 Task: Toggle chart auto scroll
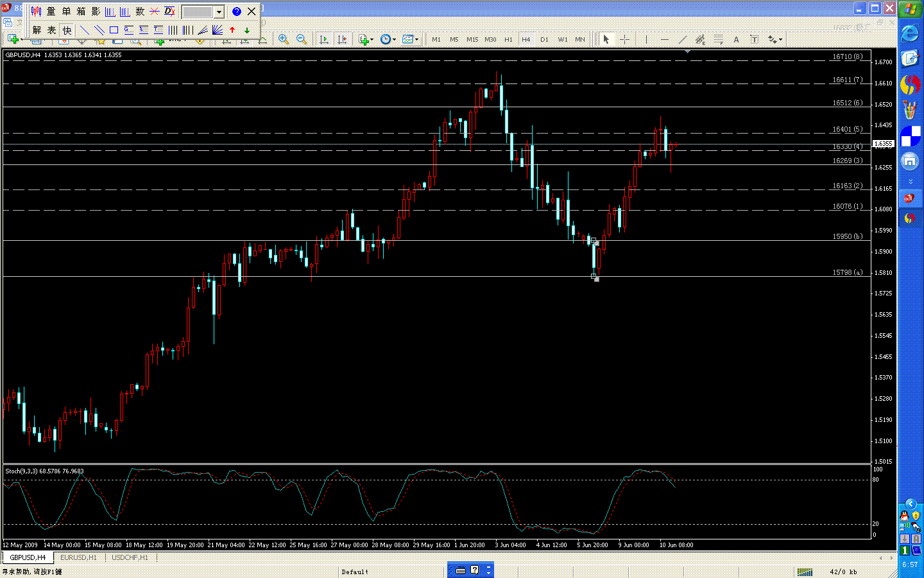tap(323, 39)
